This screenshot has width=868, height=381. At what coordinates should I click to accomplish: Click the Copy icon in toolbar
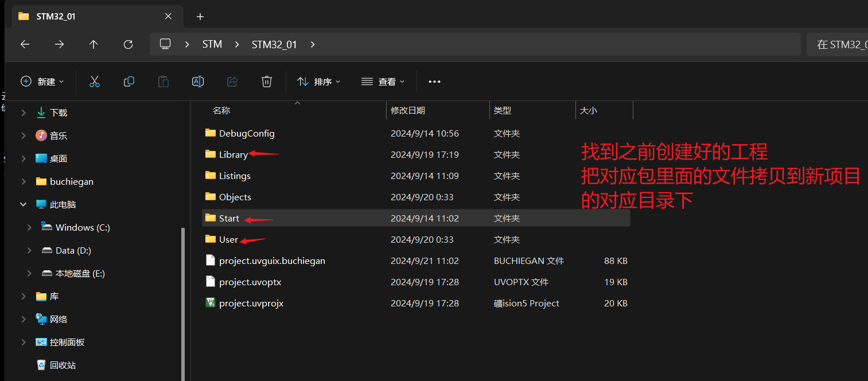pyautogui.click(x=129, y=81)
